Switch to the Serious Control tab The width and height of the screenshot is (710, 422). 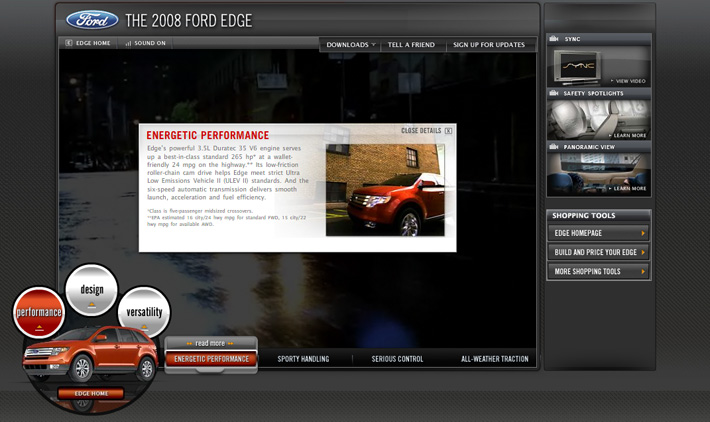(x=398, y=359)
